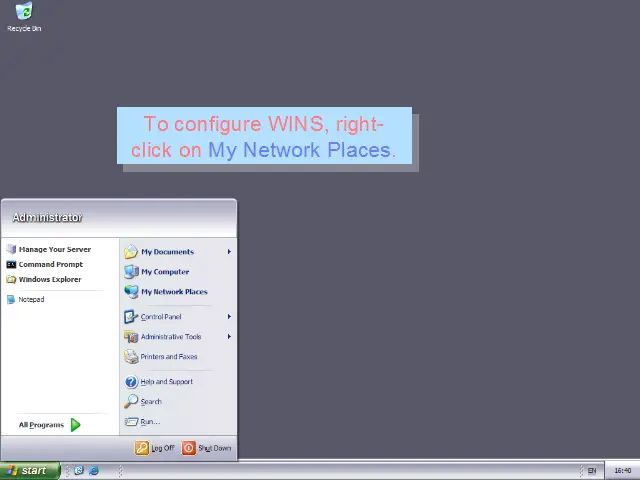Click the Notepad icon

pyautogui.click(x=11, y=300)
